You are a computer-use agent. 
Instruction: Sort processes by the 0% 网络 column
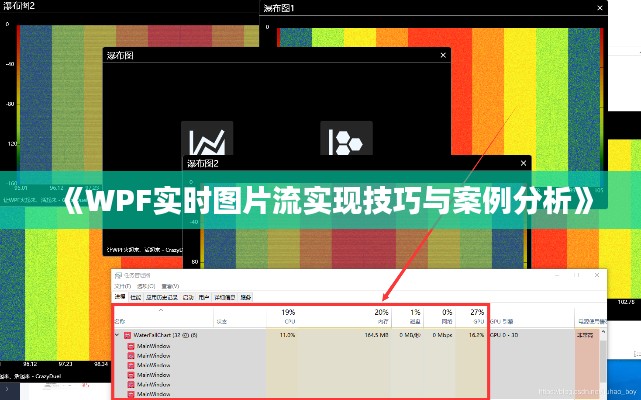coord(447,317)
